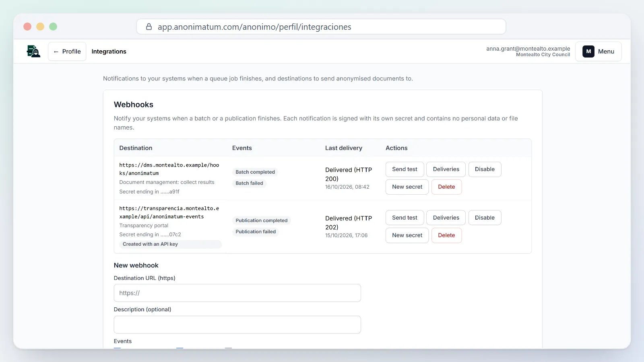Viewport: 644px width, 362px height.
Task: Open Deliveries for dms.montealto webhook
Action: tap(446, 169)
